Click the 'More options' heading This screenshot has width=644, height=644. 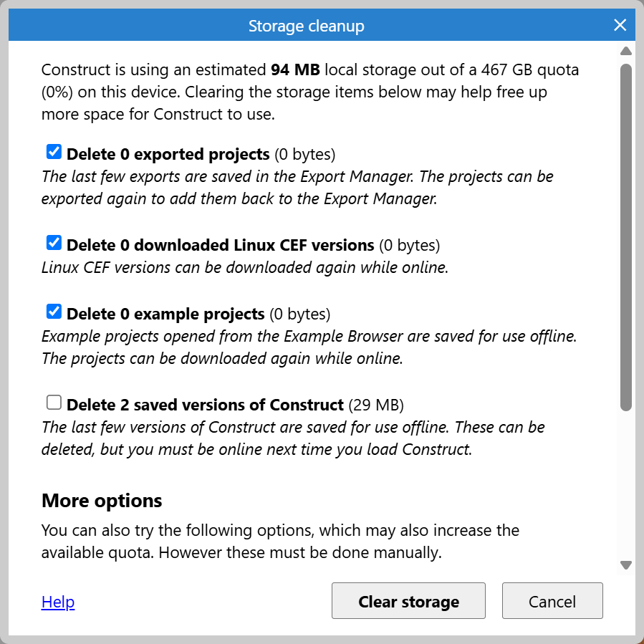tap(102, 500)
